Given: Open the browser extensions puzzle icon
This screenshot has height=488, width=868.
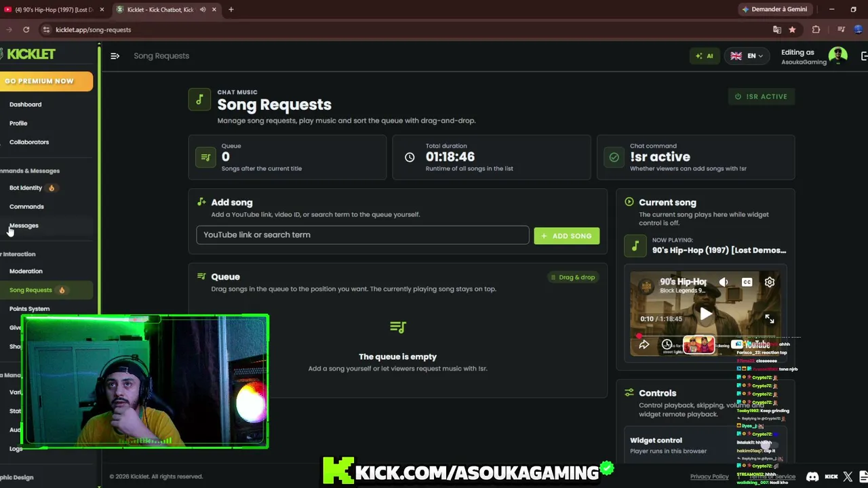Looking at the screenshot, I should 816,30.
